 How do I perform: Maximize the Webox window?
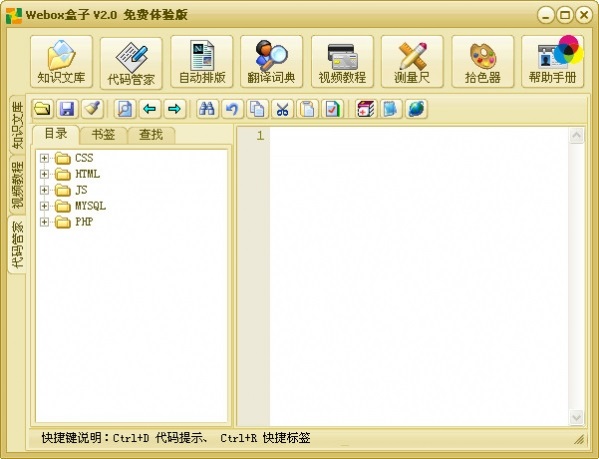[x=565, y=15]
